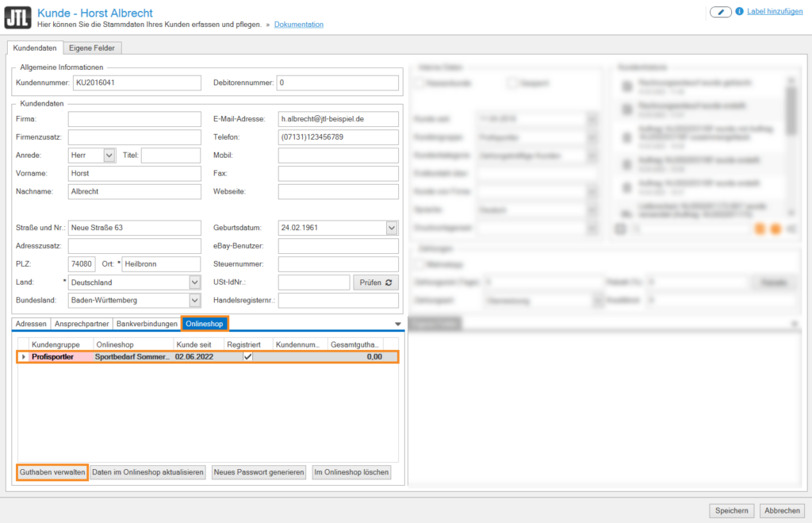This screenshot has width=812, height=523.
Task: Click the JTL logo icon
Action: pos(19,18)
